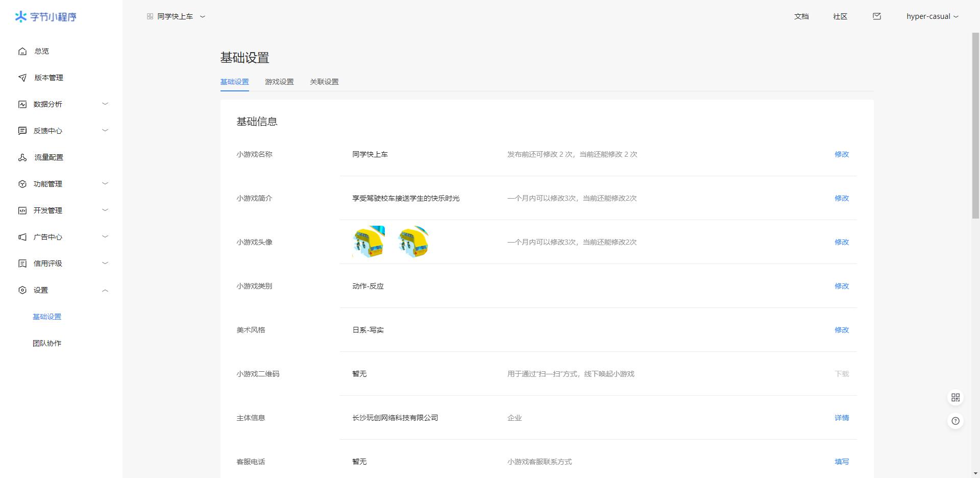Viewport: 980px width, 478px height.
Task: Expand the 数据分析 sidebar menu
Action: point(105,104)
